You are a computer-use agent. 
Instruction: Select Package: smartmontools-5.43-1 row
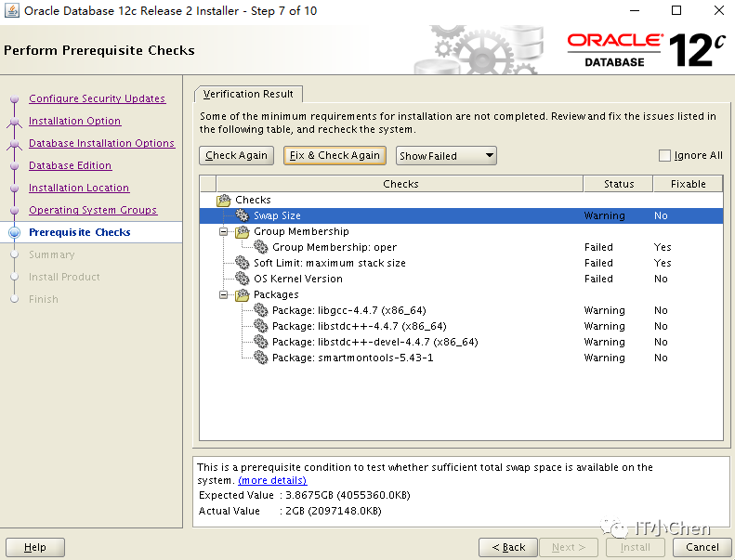click(461, 358)
